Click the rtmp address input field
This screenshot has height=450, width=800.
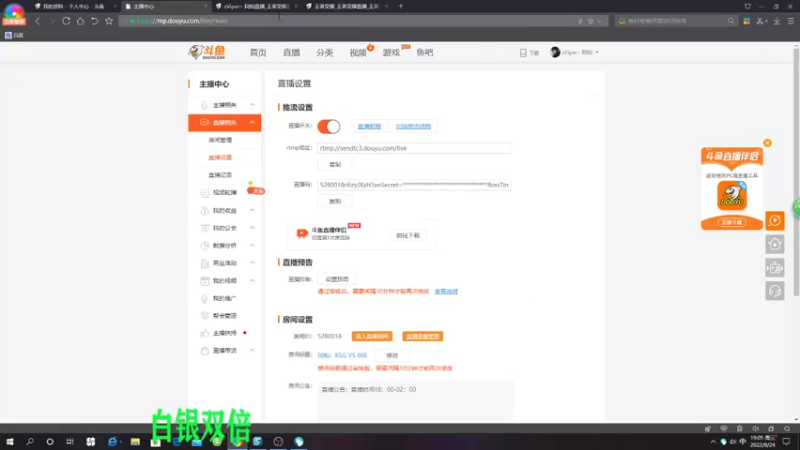[414, 148]
